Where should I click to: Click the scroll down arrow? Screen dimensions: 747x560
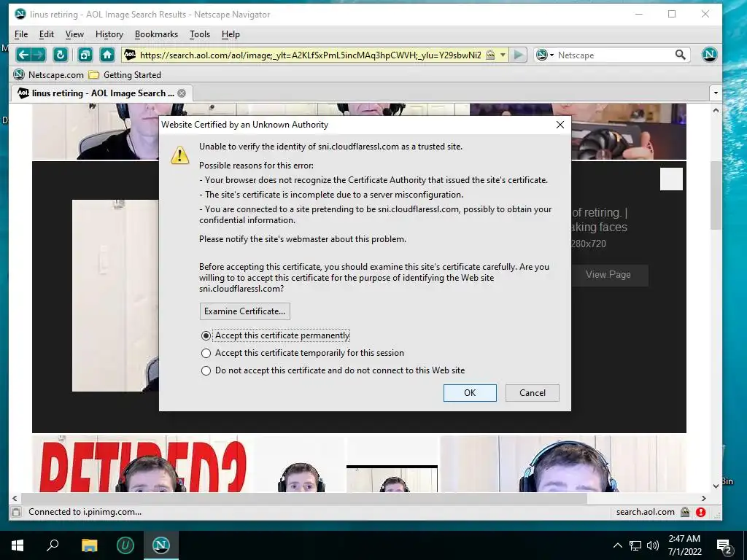(716, 486)
